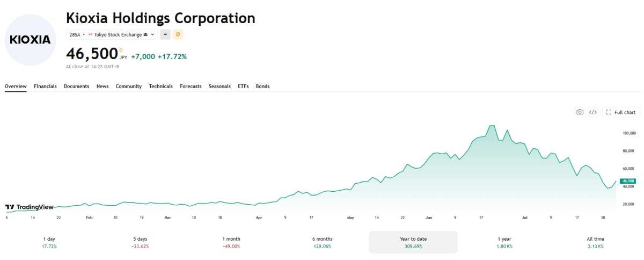Expand the Tokyo Stock Exchange selector

pyautogui.click(x=112, y=34)
